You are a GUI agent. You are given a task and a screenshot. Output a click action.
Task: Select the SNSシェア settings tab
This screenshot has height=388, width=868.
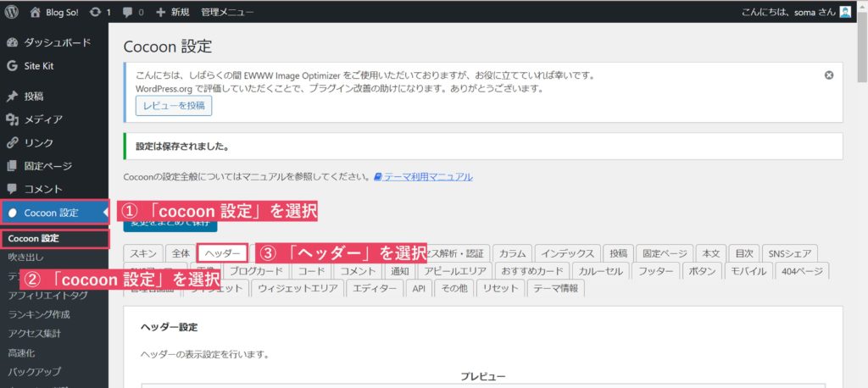pyautogui.click(x=790, y=252)
